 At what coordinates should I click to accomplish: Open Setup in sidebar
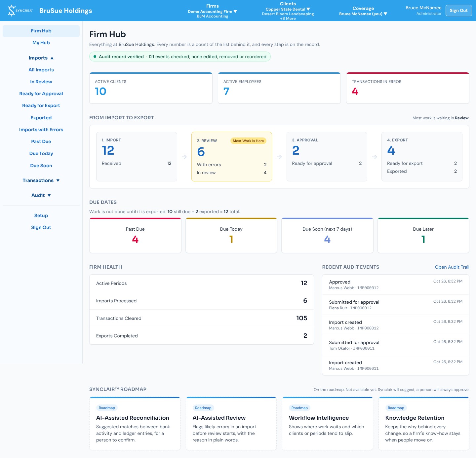(x=41, y=215)
